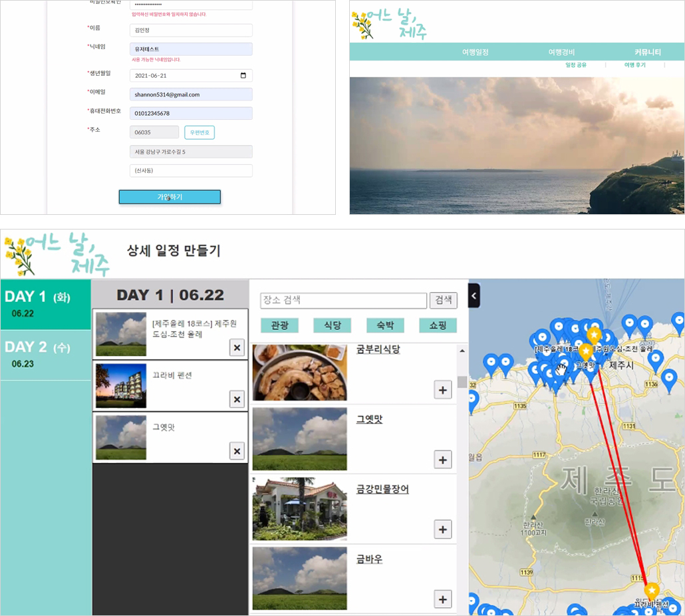
Task: Open the 여행일정 menu item
Action: [x=476, y=52]
